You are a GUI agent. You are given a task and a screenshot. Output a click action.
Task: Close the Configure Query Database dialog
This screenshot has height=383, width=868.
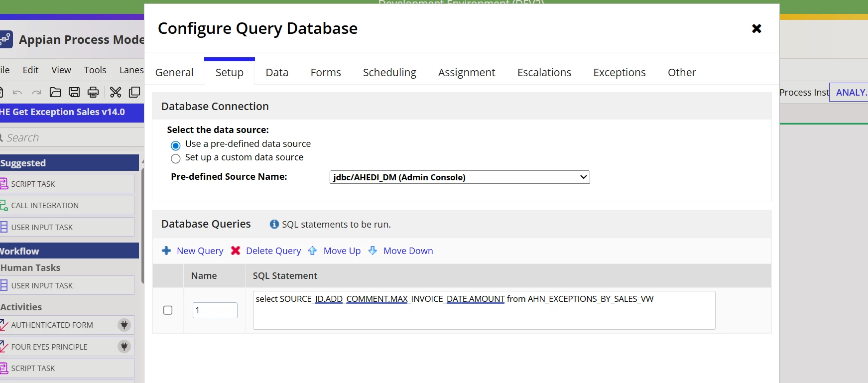(x=756, y=28)
